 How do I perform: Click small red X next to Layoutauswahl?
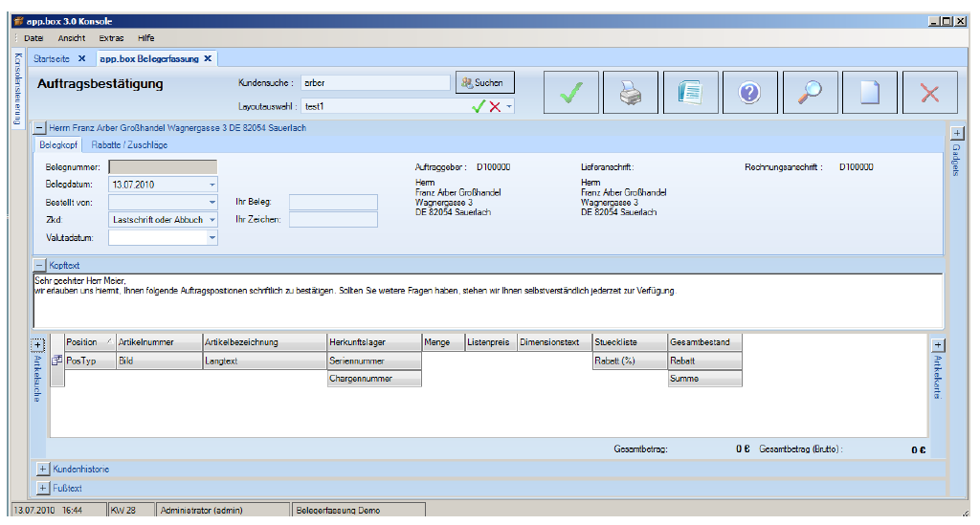coord(495,106)
